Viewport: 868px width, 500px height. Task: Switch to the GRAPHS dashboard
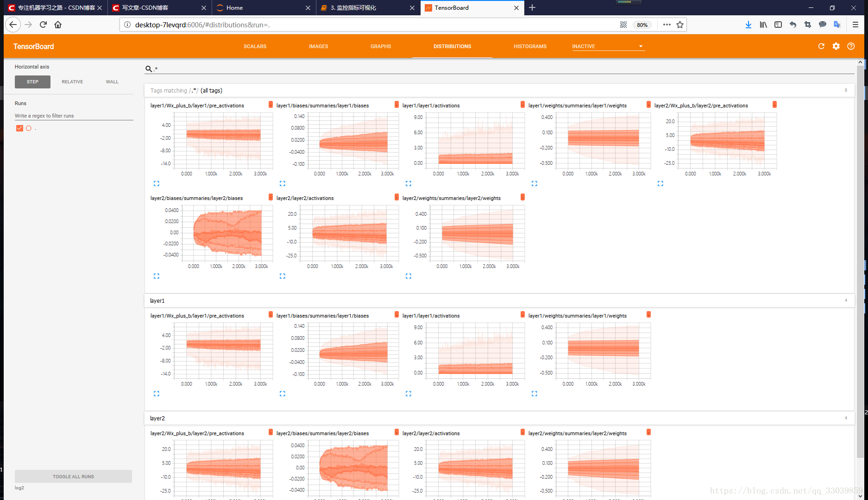tap(381, 46)
